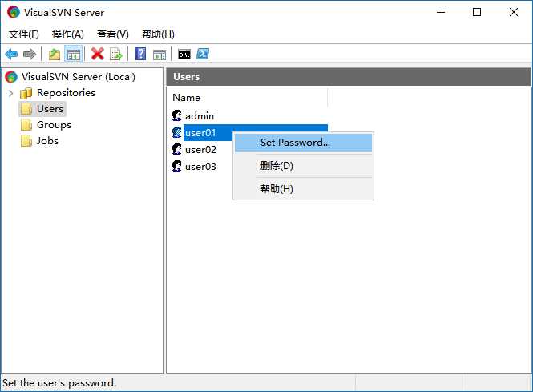The image size is (533, 392).
Task: Open the 查看(V) menu
Action: pos(112,34)
